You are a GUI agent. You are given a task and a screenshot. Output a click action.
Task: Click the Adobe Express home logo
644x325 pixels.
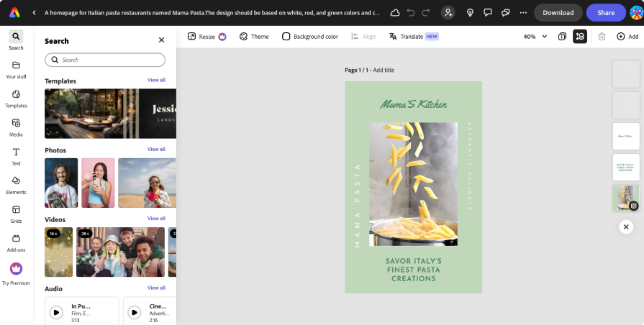(14, 13)
